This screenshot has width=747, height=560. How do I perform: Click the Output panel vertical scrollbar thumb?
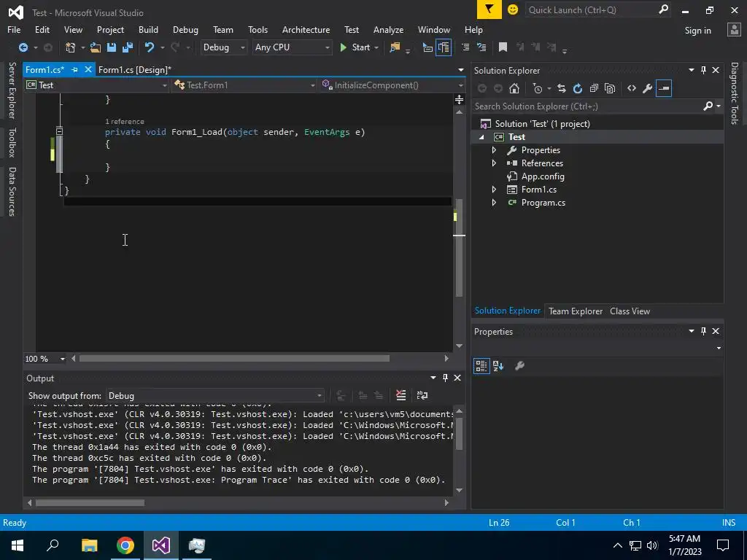(460, 433)
